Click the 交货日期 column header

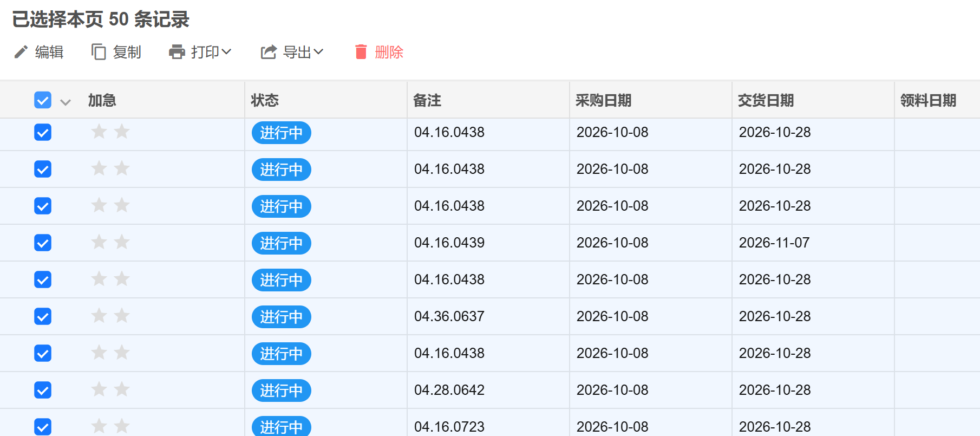pyautogui.click(x=766, y=100)
